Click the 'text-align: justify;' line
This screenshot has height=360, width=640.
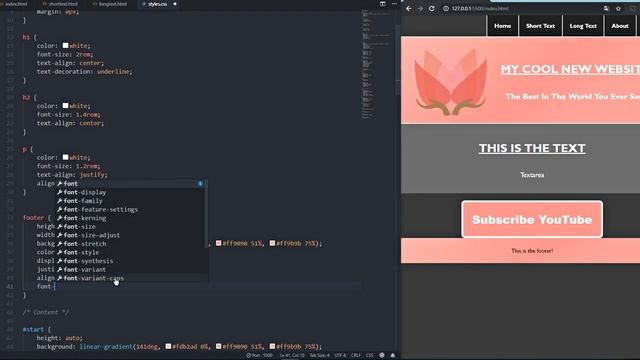72,175
